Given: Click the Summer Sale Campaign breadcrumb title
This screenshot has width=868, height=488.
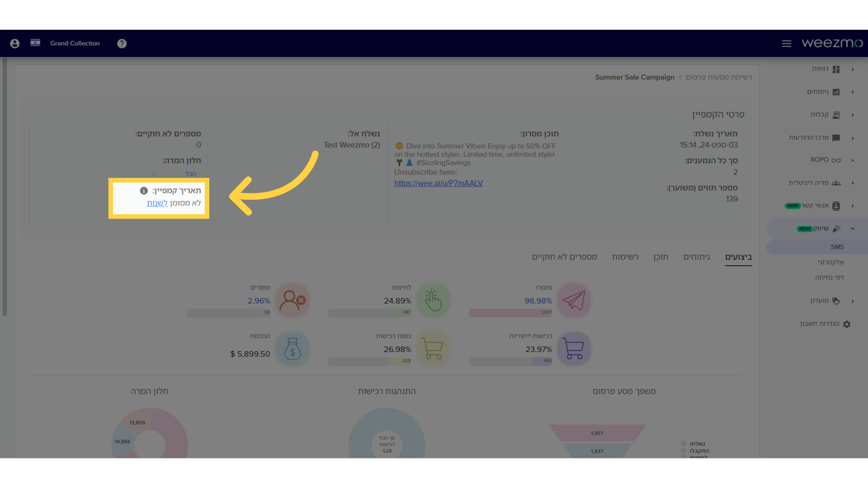Looking at the screenshot, I should [x=634, y=77].
